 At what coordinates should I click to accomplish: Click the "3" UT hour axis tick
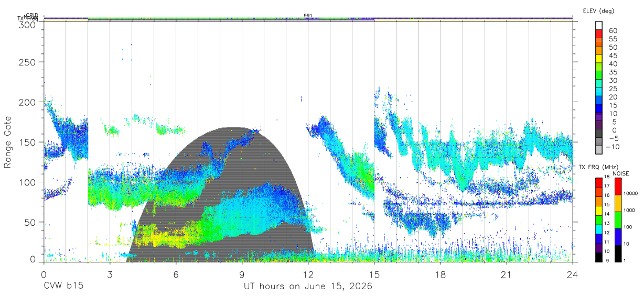coord(110,274)
